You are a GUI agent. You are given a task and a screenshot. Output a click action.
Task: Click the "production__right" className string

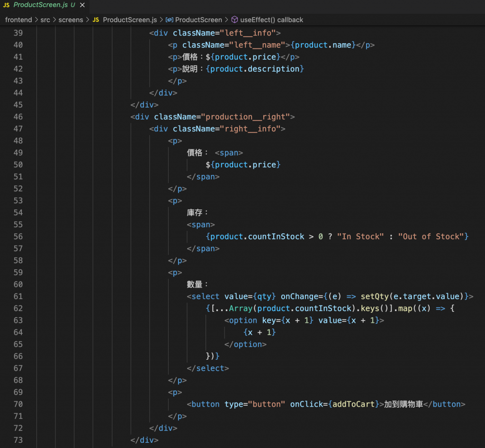point(245,117)
